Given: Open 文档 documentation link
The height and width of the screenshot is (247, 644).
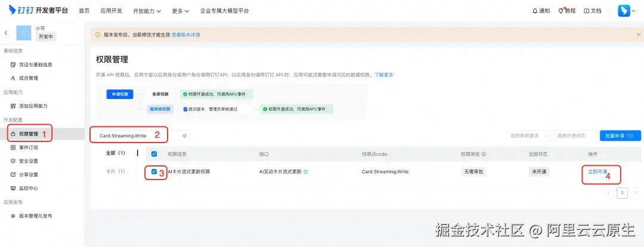Looking at the screenshot, I should (x=593, y=11).
